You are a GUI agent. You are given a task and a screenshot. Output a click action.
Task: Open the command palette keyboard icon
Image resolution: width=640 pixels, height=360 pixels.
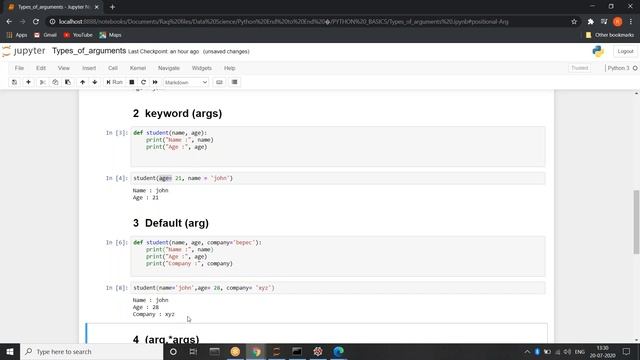[219, 82]
